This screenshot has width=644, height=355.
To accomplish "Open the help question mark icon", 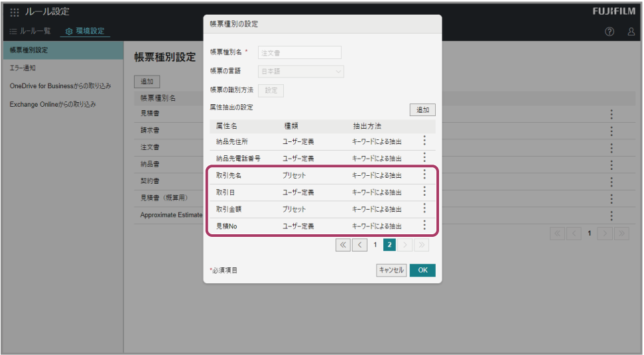I will (x=610, y=32).
